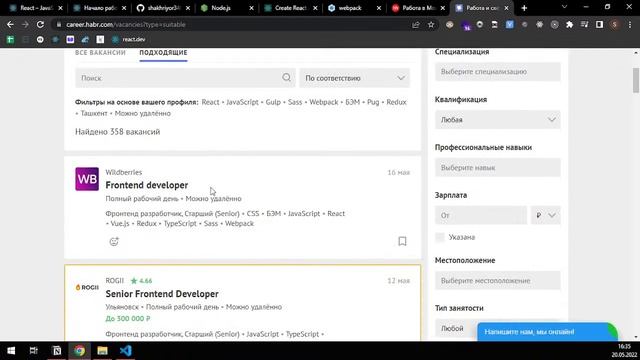Click the Найдено 358 вакансий text
The width and height of the screenshot is (640, 360).
click(x=118, y=132)
